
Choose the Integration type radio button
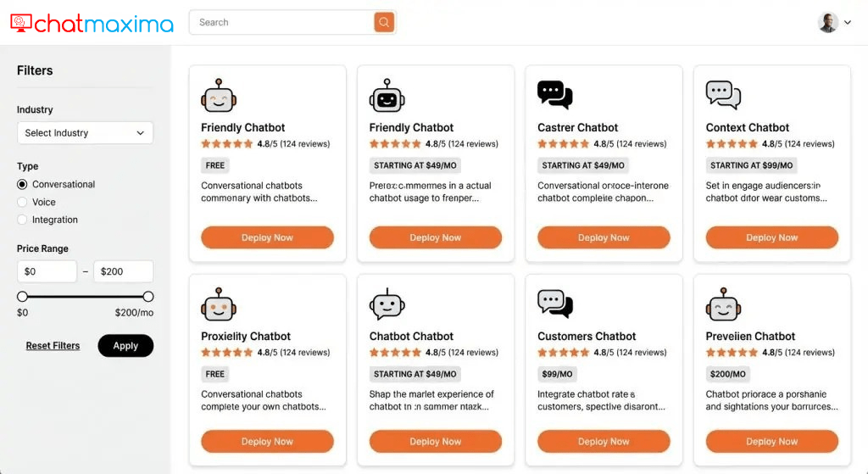23,220
